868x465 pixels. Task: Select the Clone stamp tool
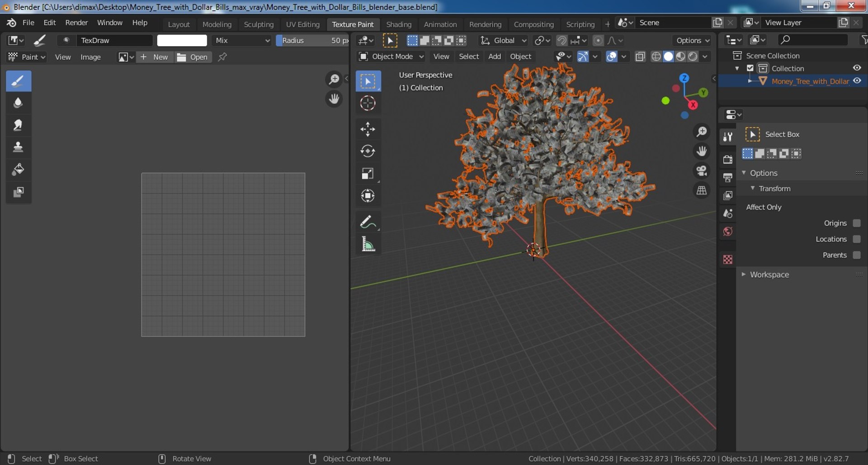pos(19,147)
